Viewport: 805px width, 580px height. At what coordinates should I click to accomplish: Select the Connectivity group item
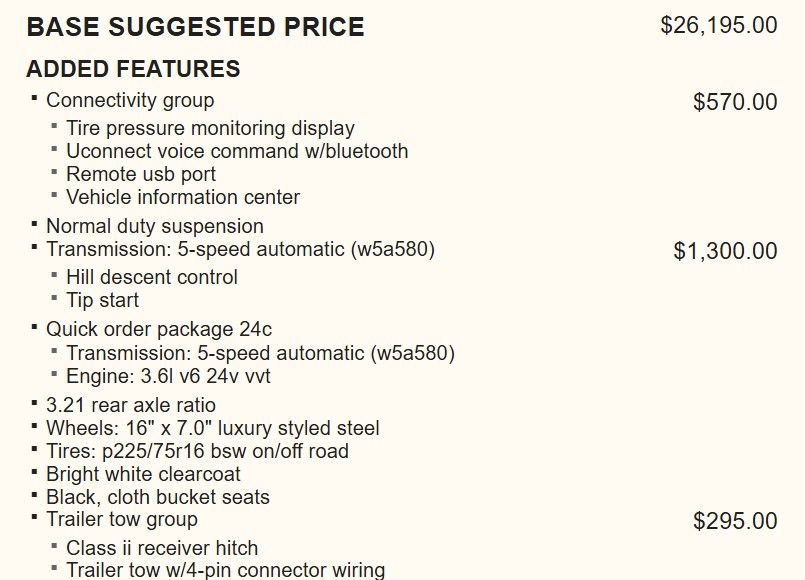(130, 100)
